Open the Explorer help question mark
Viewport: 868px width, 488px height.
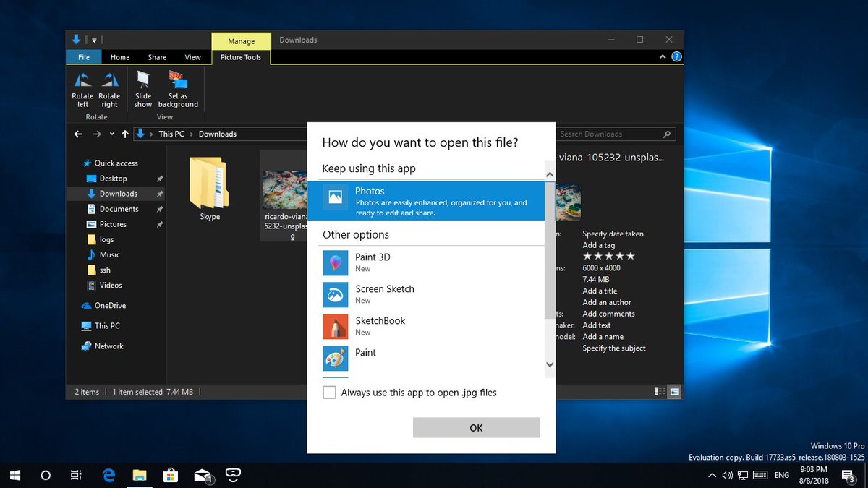676,57
